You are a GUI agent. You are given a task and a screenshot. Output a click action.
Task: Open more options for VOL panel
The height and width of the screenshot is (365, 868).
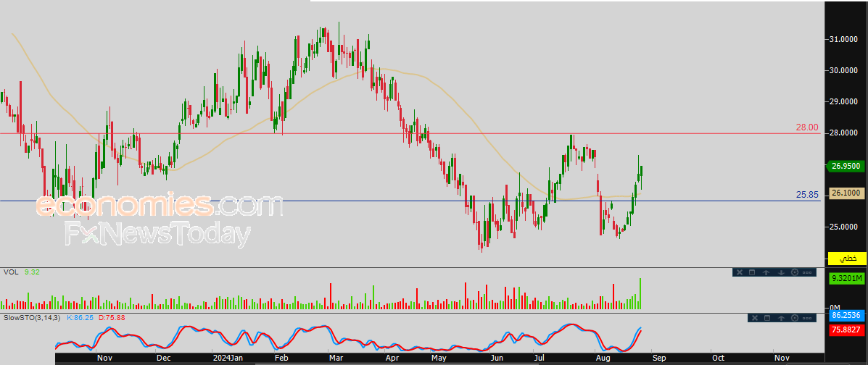[x=807, y=272]
